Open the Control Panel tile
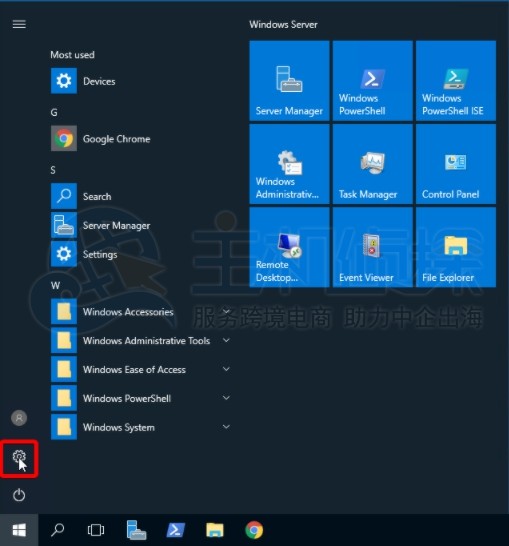This screenshot has width=509, height=546. pos(456,164)
